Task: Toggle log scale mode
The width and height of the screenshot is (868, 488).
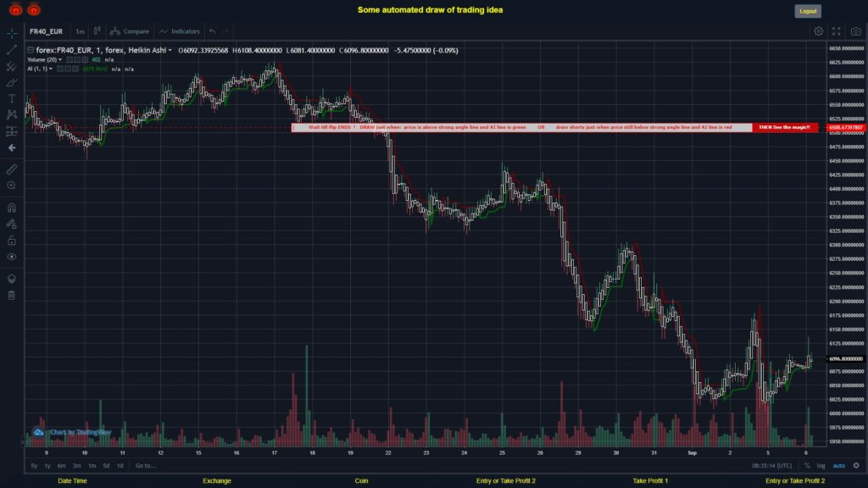Action: 821,466
